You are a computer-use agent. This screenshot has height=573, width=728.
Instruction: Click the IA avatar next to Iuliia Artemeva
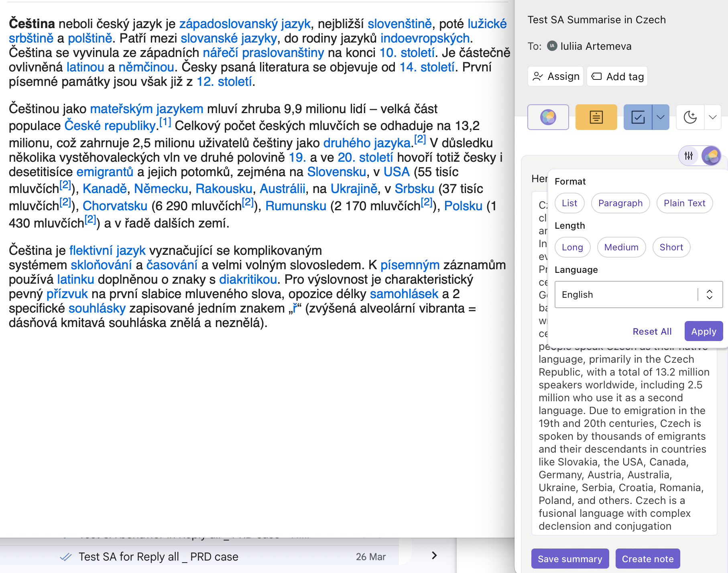pos(552,46)
